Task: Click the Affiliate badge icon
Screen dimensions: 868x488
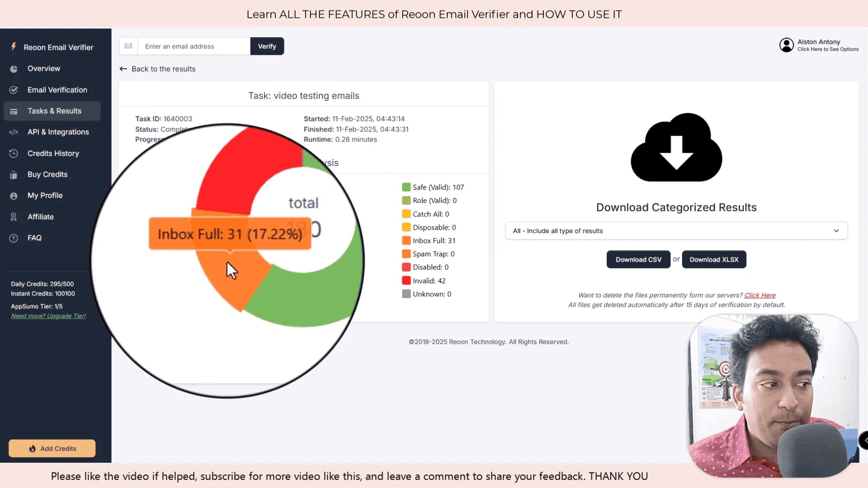Action: [14, 217]
